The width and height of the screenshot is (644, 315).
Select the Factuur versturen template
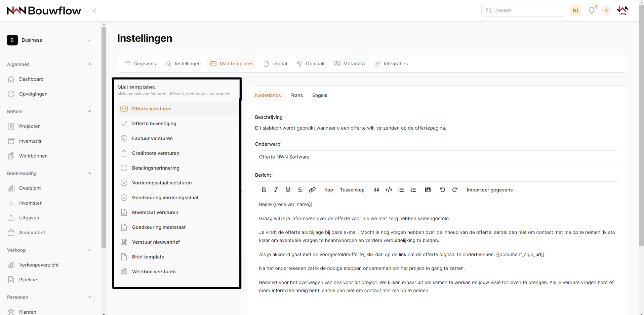tap(152, 138)
